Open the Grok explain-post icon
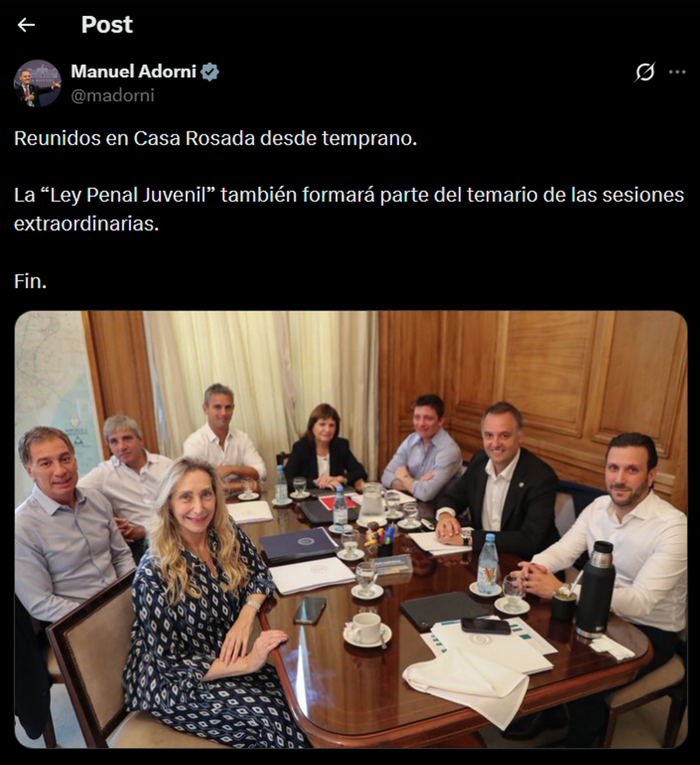The width and height of the screenshot is (700, 765). click(x=645, y=72)
